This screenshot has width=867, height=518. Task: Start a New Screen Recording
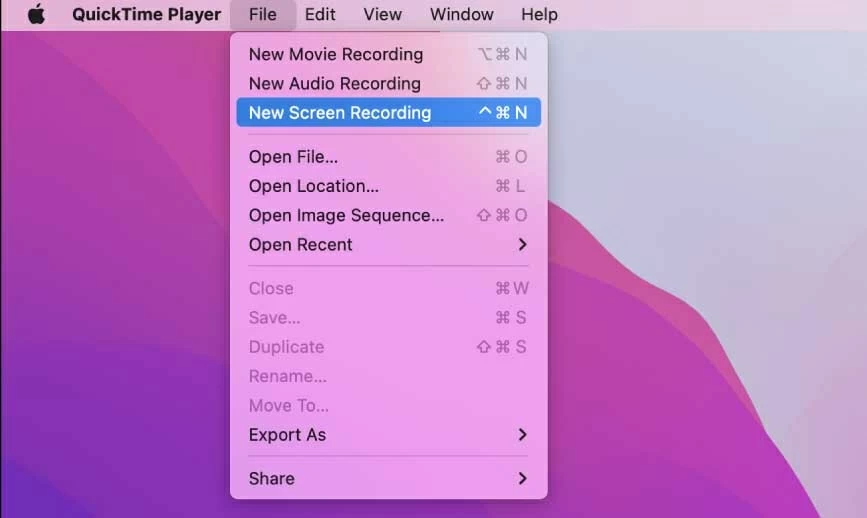pyautogui.click(x=389, y=113)
